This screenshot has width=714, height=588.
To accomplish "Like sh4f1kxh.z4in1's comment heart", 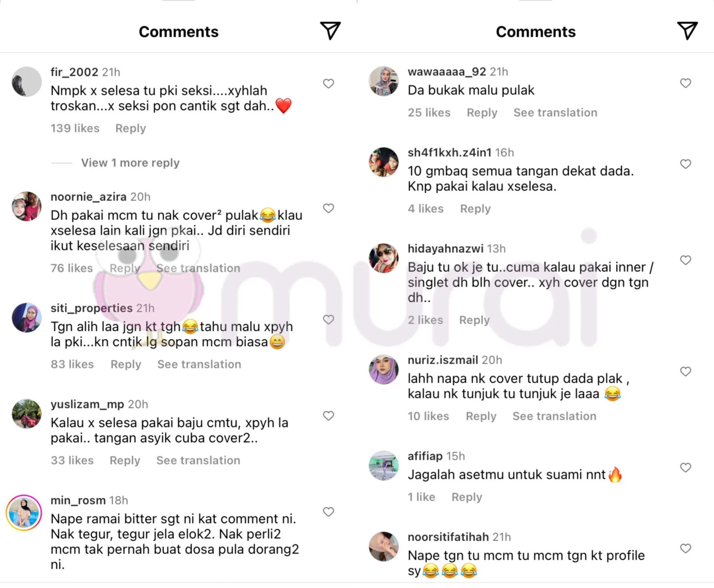I will (685, 164).
